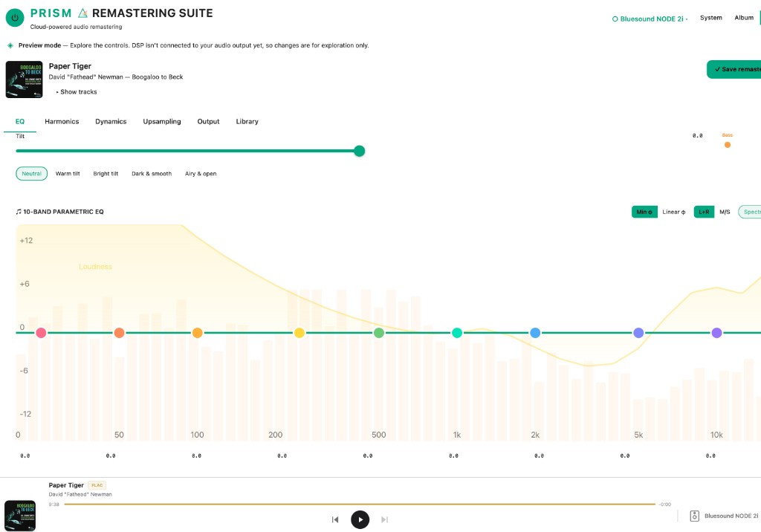Click the Save remaster button
Screen dimensions: 761x532
(x=736, y=69)
